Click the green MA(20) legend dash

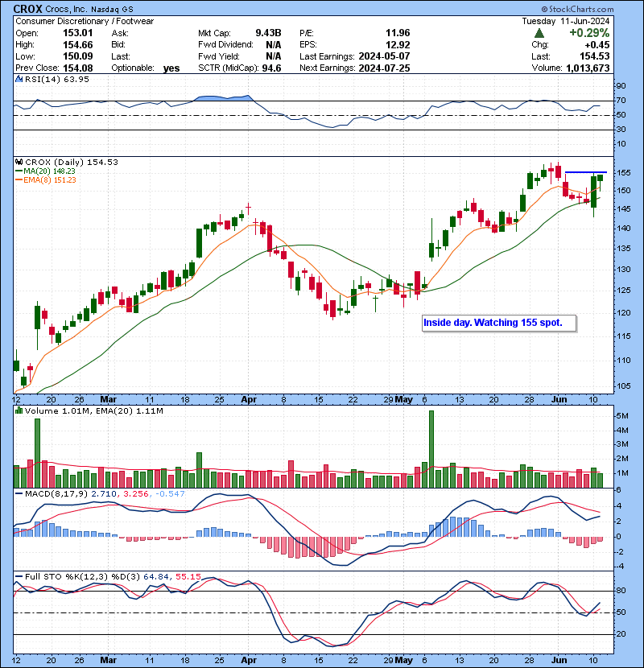coord(19,171)
